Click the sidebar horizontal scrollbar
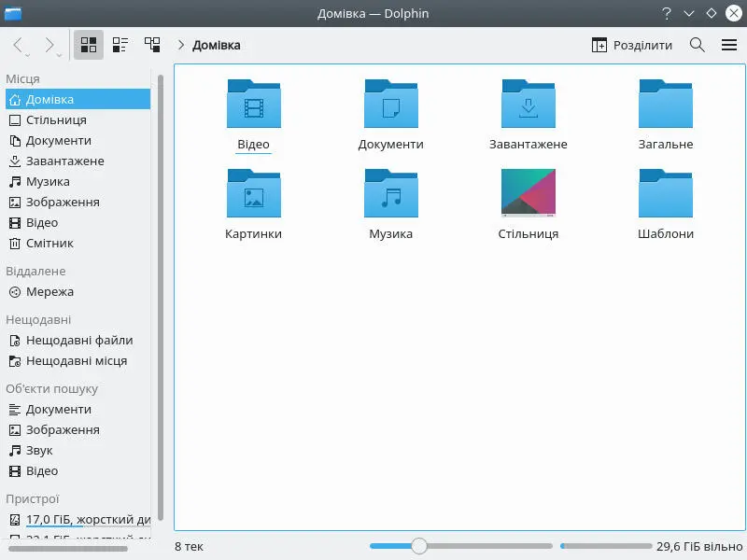Image resolution: width=747 pixels, height=560 pixels. 68,549
